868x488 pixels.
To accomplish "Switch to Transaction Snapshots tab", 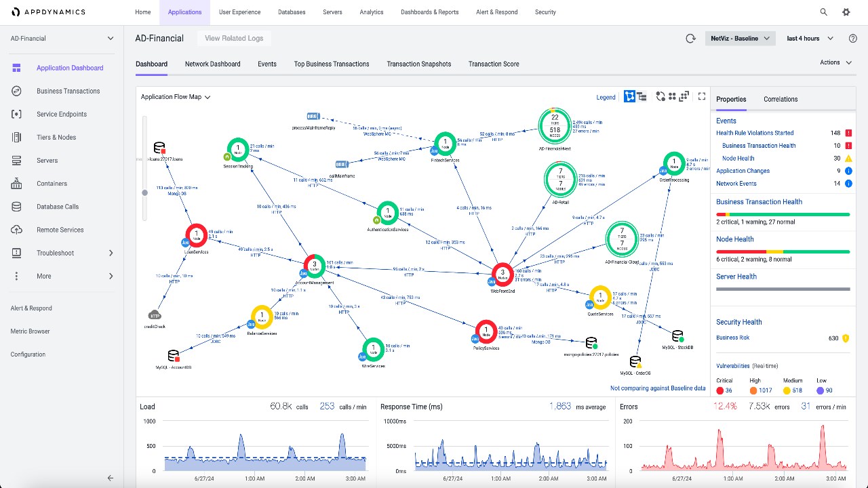I will pyautogui.click(x=419, y=64).
